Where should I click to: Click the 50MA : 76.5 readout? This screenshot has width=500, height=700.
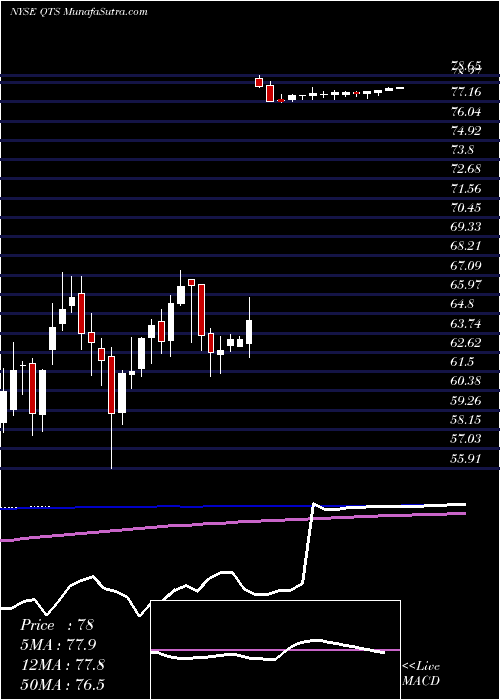[x=62, y=684]
